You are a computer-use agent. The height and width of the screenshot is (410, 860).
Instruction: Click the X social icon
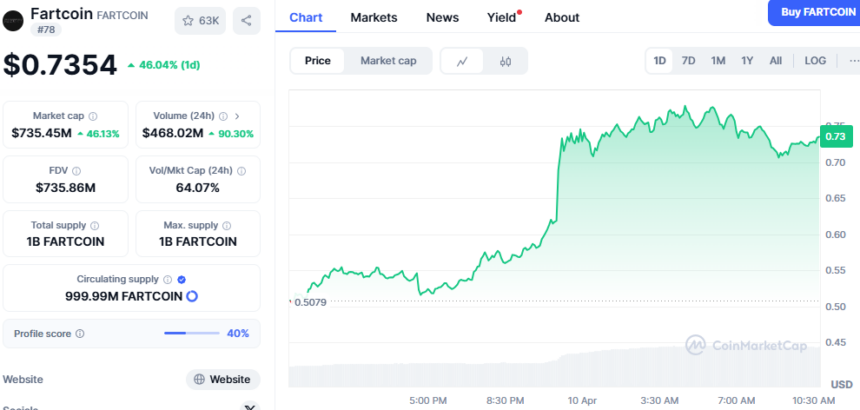249,406
